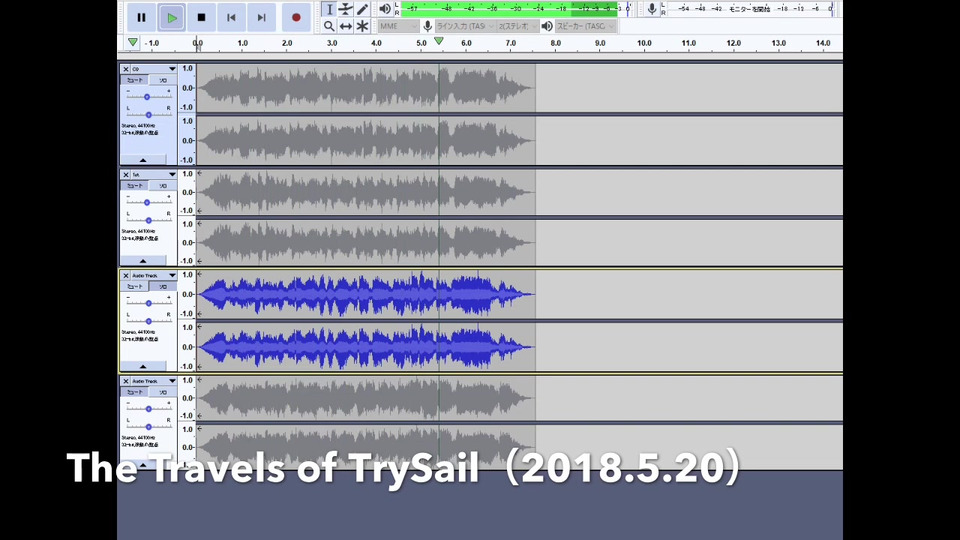
Task: Adjust pan slider of the selected blue track
Action: point(148,321)
